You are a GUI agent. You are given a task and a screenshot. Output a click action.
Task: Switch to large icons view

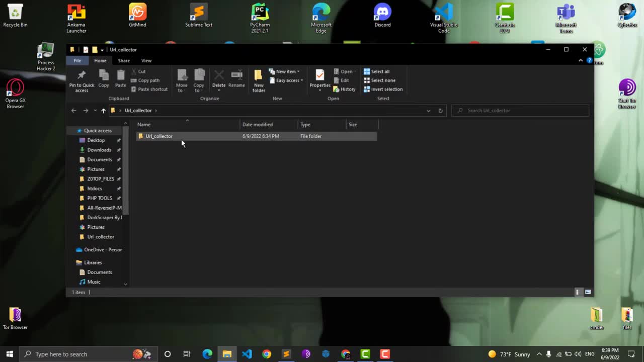pyautogui.click(x=588, y=292)
